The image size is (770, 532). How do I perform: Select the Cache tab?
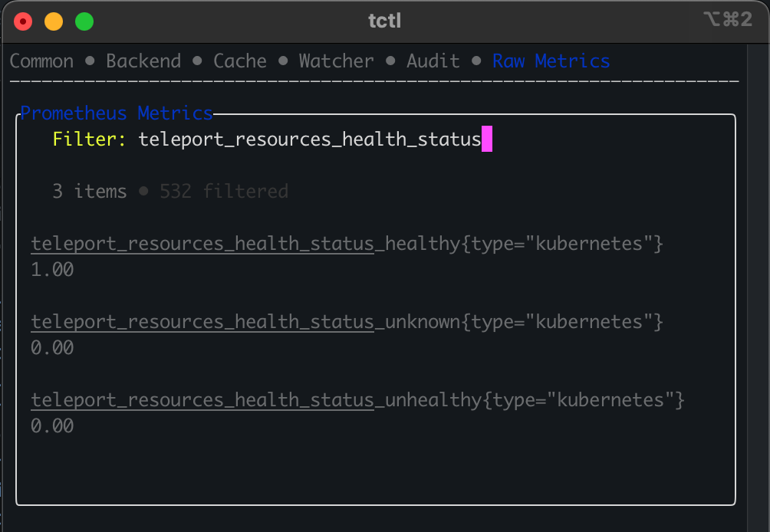tap(240, 61)
